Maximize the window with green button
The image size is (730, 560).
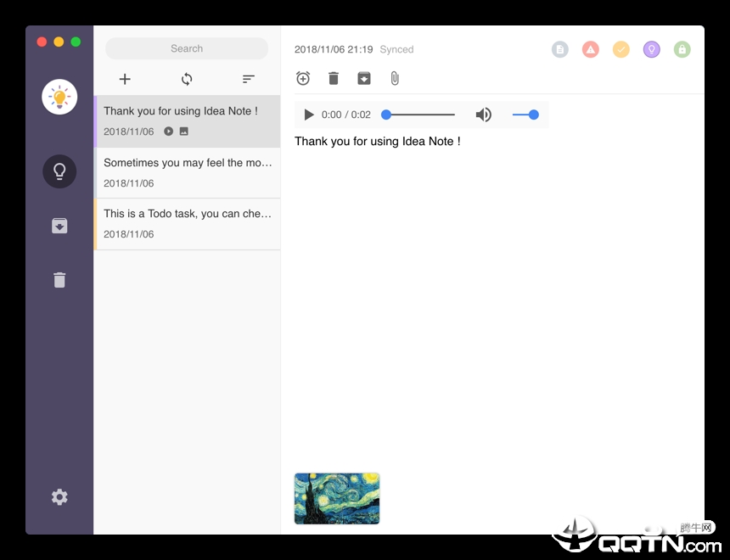tap(76, 42)
